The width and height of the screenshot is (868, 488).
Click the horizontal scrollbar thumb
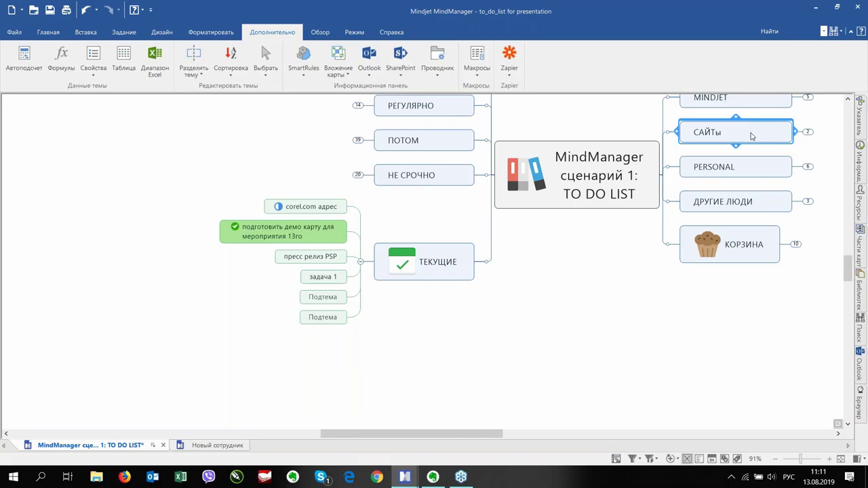(412, 434)
